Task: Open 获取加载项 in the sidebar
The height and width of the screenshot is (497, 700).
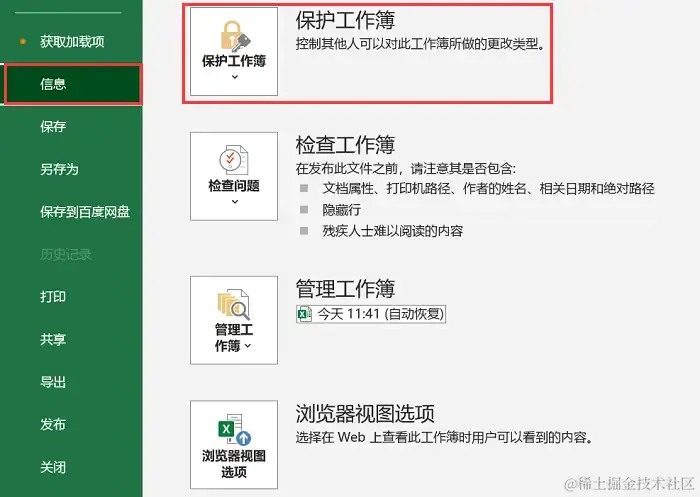Action: click(72, 42)
